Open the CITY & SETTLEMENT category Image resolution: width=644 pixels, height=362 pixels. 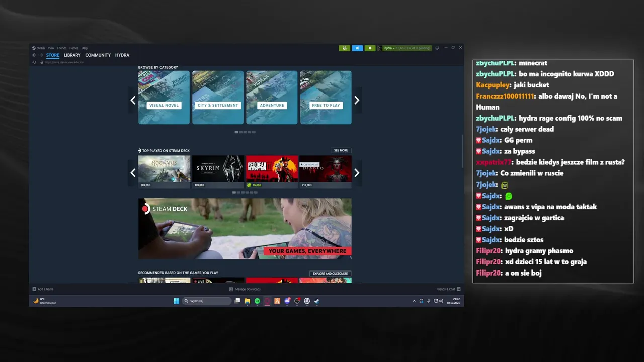pyautogui.click(x=218, y=98)
